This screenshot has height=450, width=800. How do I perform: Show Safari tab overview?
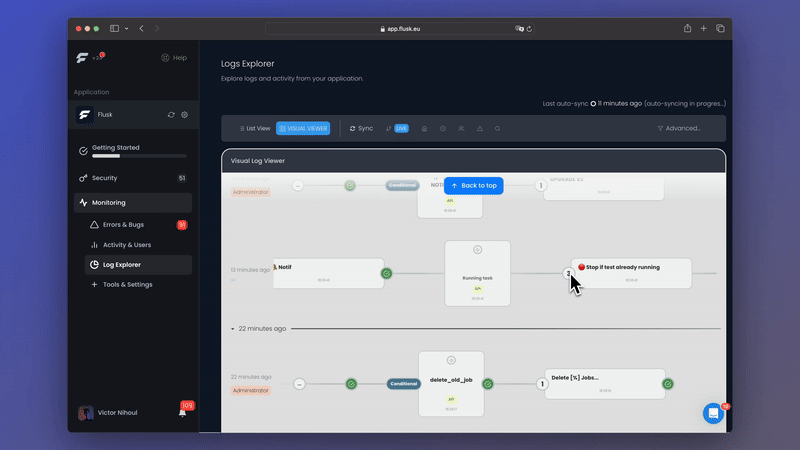tap(720, 29)
